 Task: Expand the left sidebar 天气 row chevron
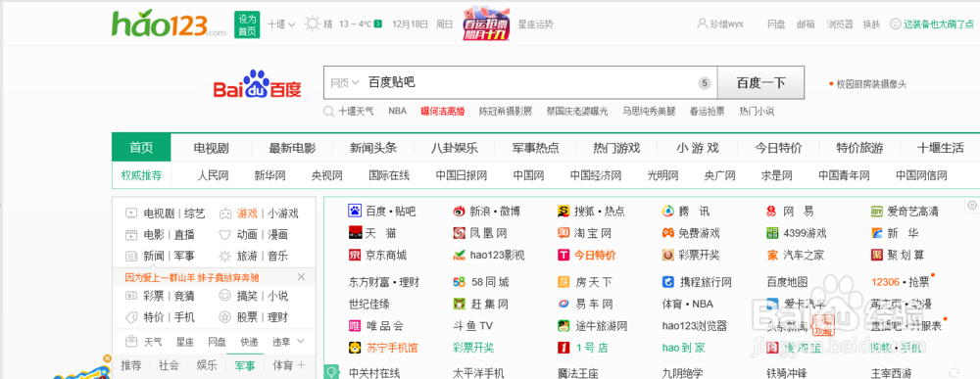(x=301, y=341)
